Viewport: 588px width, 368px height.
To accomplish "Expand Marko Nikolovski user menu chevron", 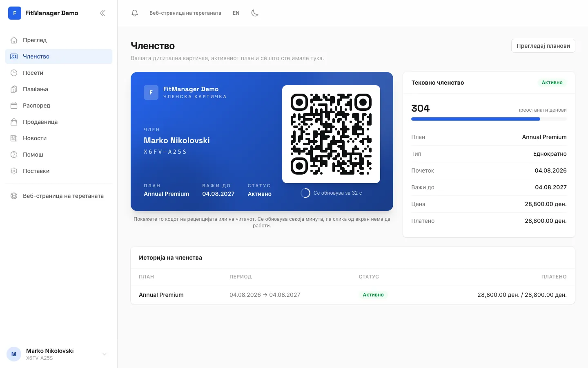I will coord(105,354).
